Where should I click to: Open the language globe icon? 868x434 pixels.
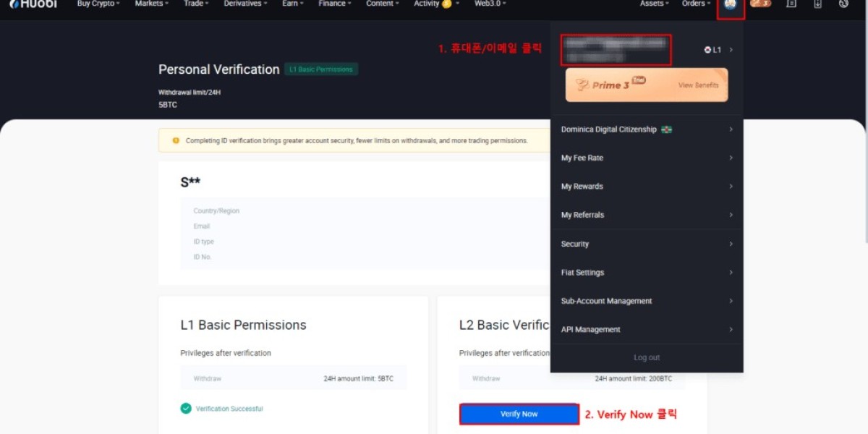point(843,4)
